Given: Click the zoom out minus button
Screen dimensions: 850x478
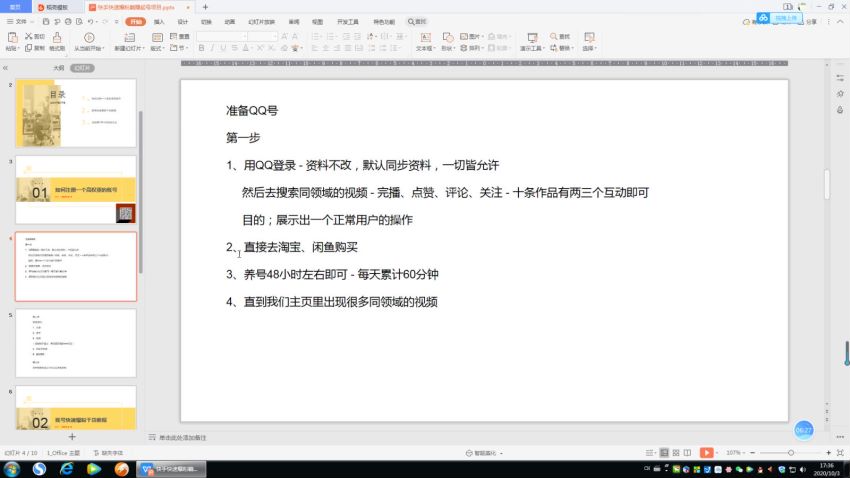Looking at the screenshot, I should (x=752, y=453).
